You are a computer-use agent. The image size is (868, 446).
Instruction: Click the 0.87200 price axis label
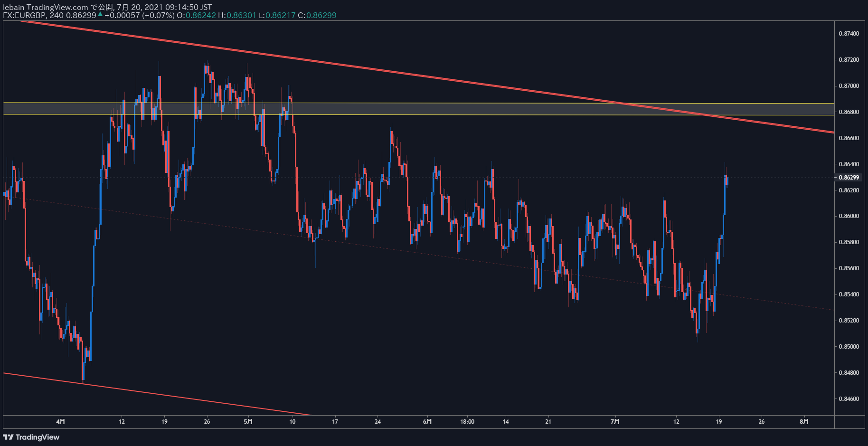[x=849, y=60]
